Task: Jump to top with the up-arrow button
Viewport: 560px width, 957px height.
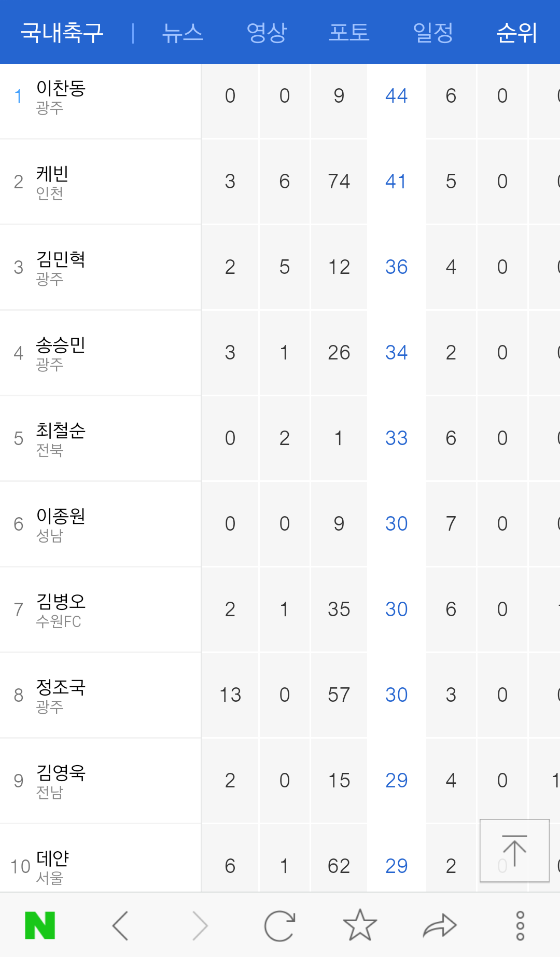Action: [x=514, y=851]
